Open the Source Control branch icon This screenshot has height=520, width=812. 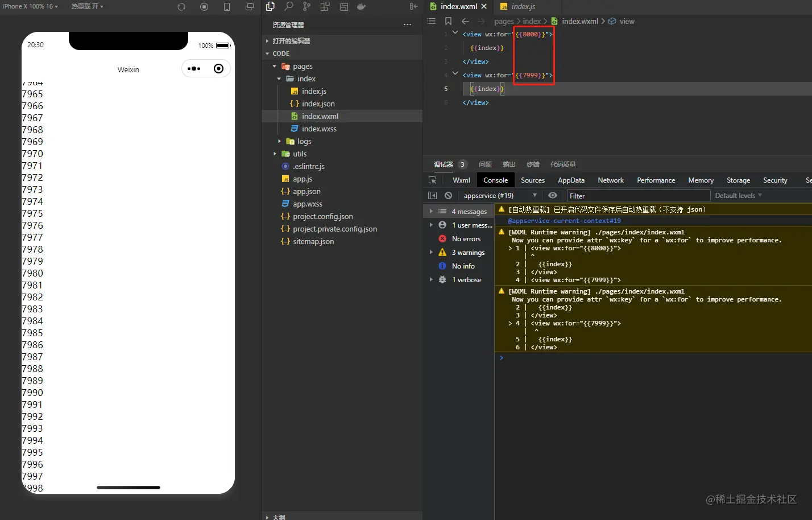click(307, 6)
